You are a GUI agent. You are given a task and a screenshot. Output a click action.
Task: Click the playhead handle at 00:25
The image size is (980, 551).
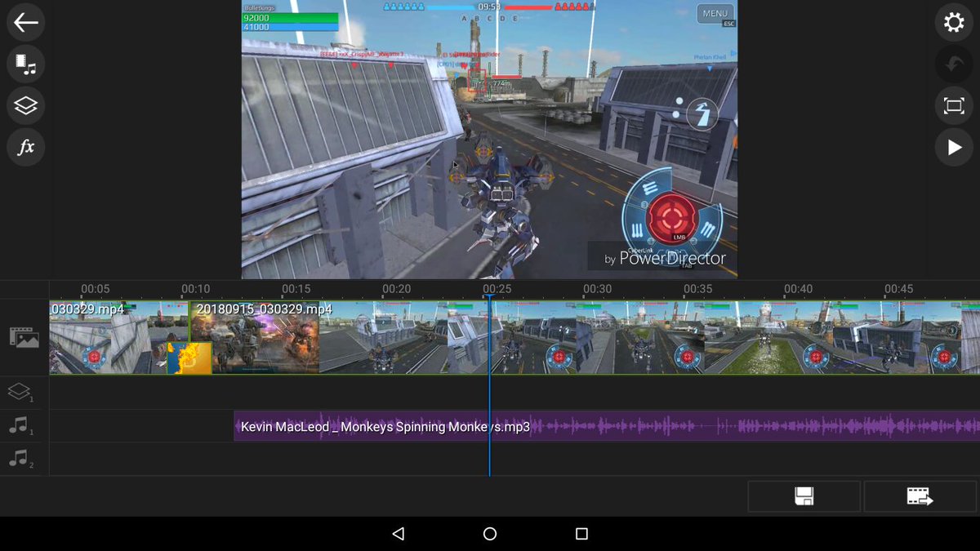(x=489, y=298)
